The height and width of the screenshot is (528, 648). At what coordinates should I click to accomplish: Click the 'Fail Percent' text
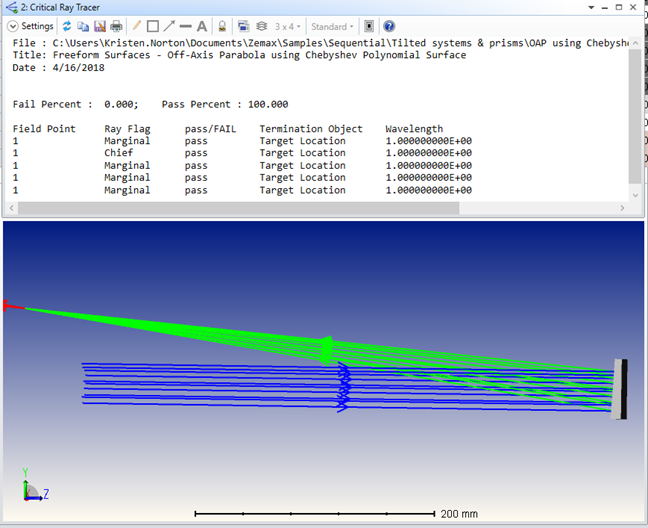[x=47, y=104]
